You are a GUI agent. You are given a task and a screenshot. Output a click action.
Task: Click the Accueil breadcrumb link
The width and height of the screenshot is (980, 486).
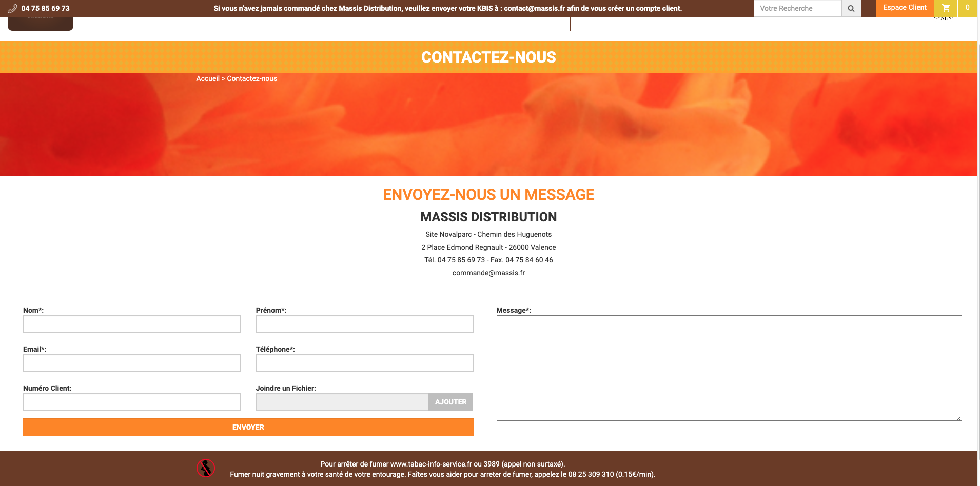click(208, 78)
